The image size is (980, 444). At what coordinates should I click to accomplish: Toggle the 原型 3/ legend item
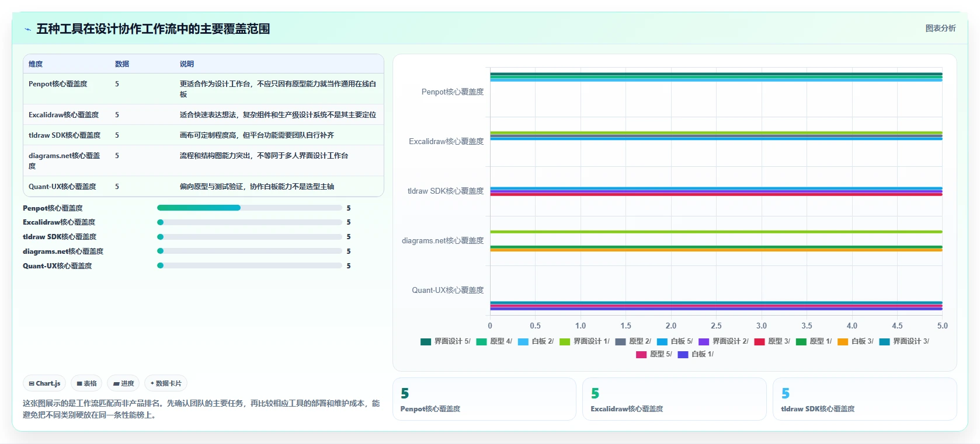coord(772,341)
